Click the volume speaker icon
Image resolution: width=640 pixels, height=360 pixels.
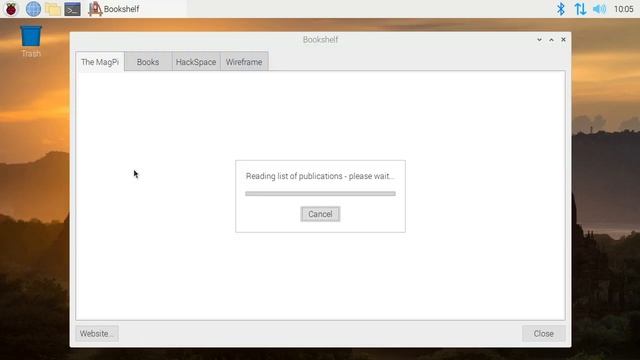[599, 9]
